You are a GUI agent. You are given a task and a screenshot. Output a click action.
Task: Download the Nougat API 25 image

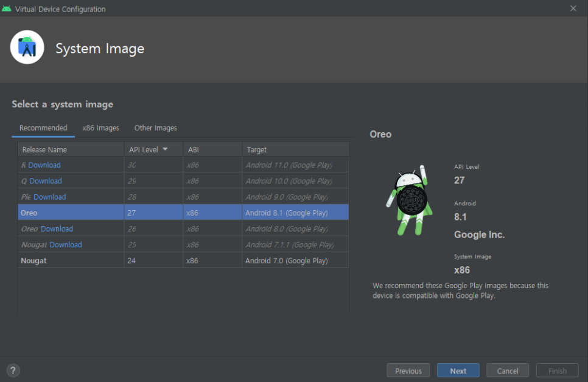pos(66,245)
